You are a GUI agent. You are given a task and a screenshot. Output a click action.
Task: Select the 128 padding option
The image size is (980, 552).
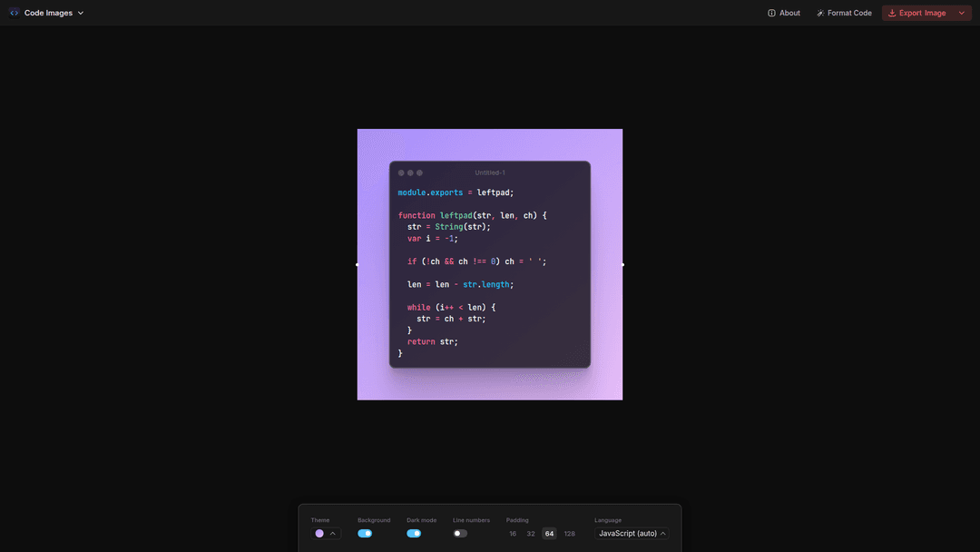point(569,534)
